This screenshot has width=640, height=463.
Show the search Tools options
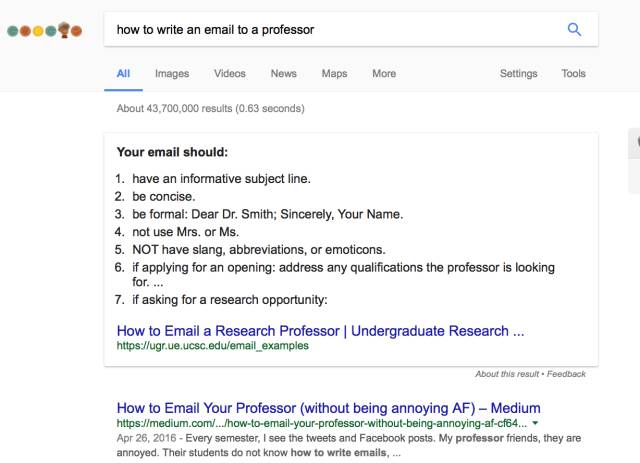[573, 73]
